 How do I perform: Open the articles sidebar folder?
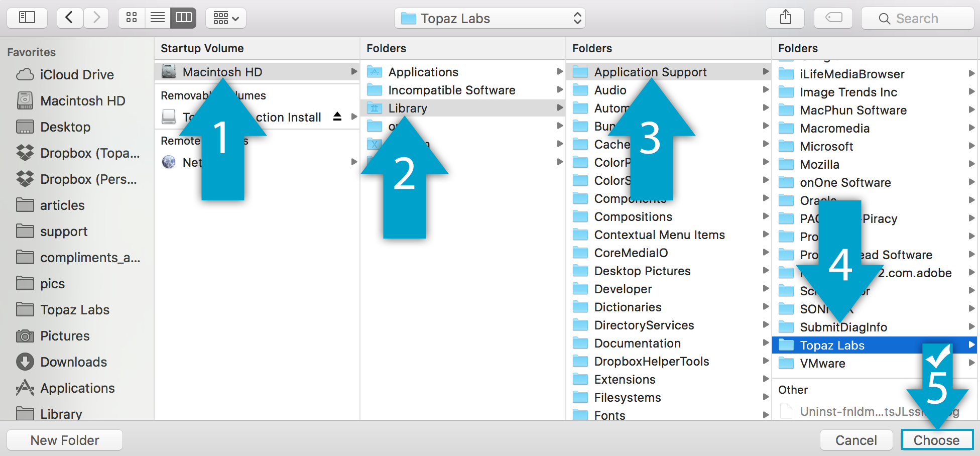pyautogui.click(x=77, y=205)
